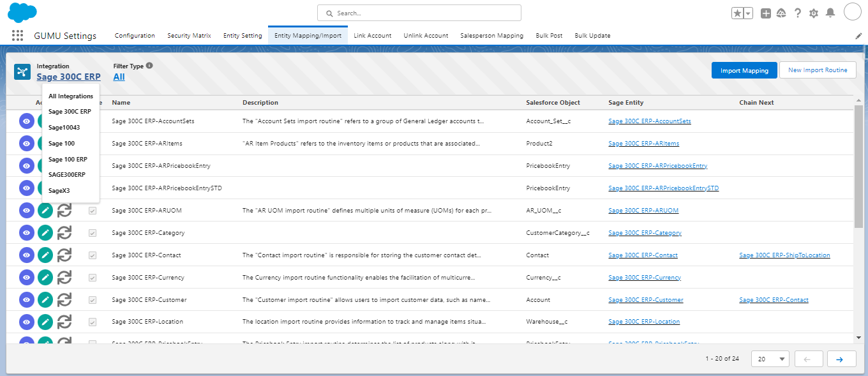Sync the Sage 300C ERP-Customer routine
Image resolution: width=868 pixels, height=376 pixels.
(x=64, y=300)
